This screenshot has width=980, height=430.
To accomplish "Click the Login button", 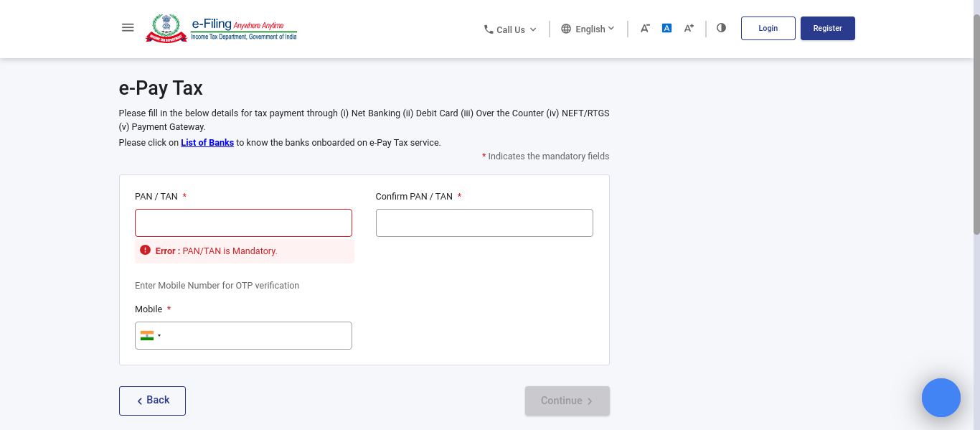I will [x=768, y=28].
